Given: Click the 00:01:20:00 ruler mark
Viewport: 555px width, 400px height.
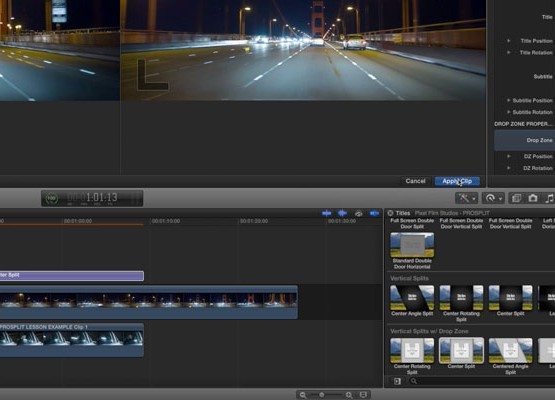Looking at the screenshot, I should coord(254,221).
